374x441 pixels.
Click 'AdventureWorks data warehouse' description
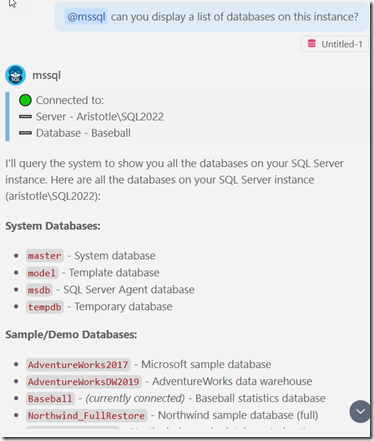(232, 381)
